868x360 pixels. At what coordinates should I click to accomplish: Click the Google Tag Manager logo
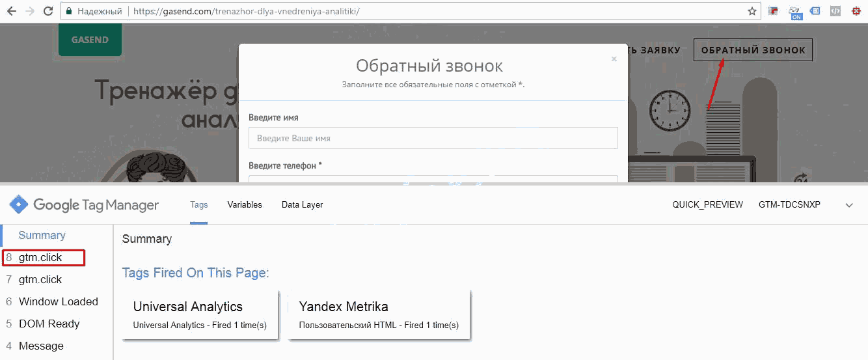point(84,205)
